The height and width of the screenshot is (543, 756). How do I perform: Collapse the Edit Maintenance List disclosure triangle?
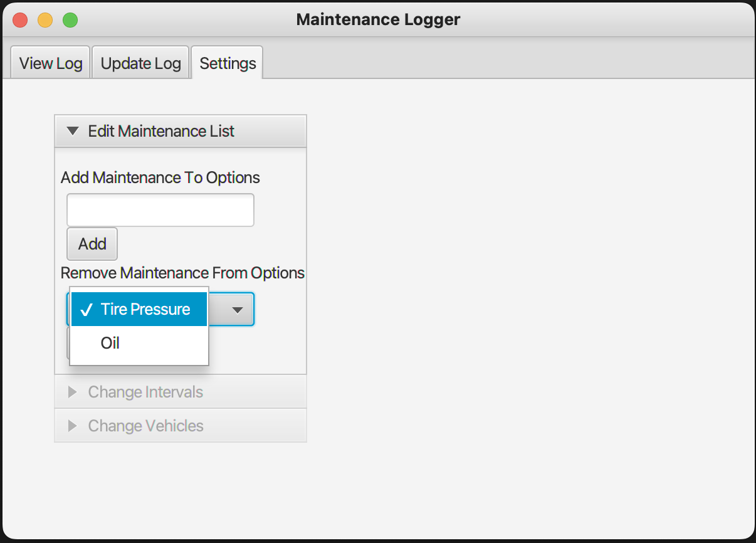tap(73, 131)
